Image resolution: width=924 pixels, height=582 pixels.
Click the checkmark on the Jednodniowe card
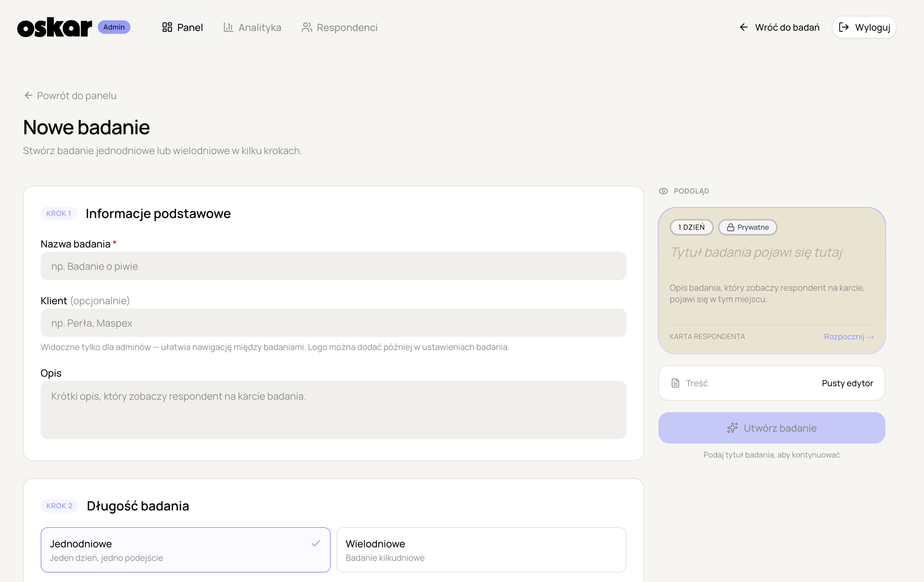click(x=316, y=543)
